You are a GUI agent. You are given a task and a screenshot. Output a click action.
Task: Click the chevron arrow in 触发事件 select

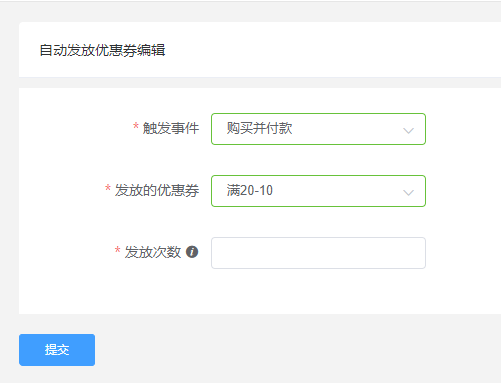(408, 130)
